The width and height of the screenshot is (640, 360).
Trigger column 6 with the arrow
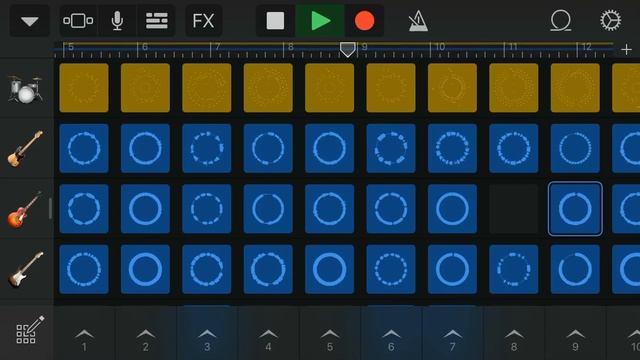(391, 340)
